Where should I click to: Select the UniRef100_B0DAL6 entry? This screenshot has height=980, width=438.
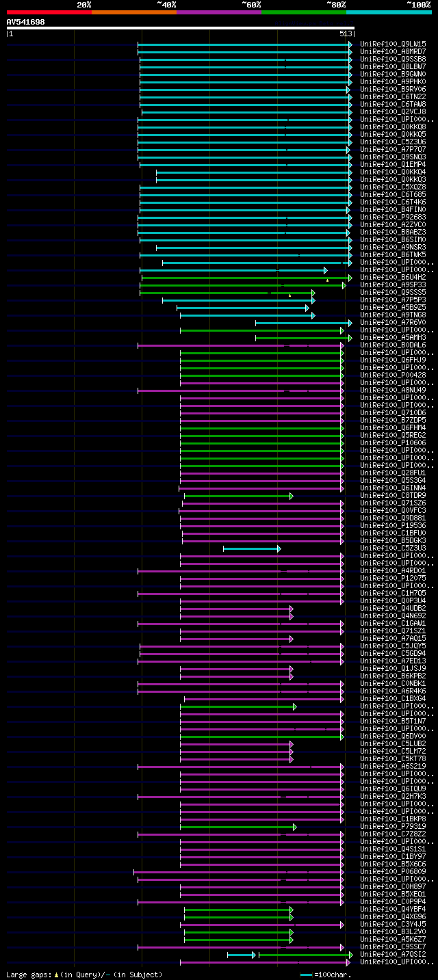[x=393, y=345]
